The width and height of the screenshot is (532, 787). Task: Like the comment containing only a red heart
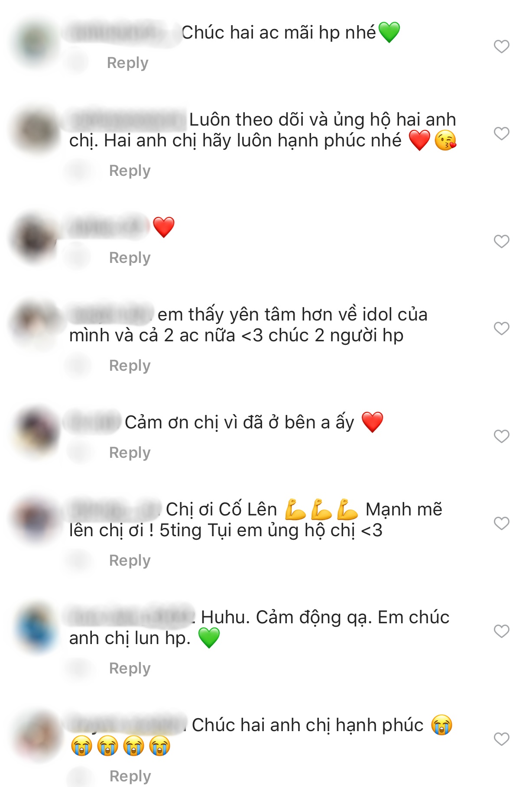point(501,241)
